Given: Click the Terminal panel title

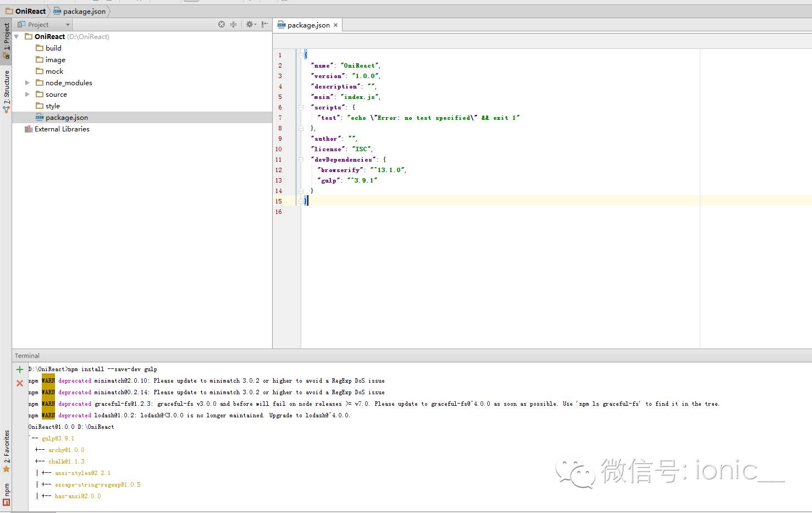Looking at the screenshot, I should point(27,356).
